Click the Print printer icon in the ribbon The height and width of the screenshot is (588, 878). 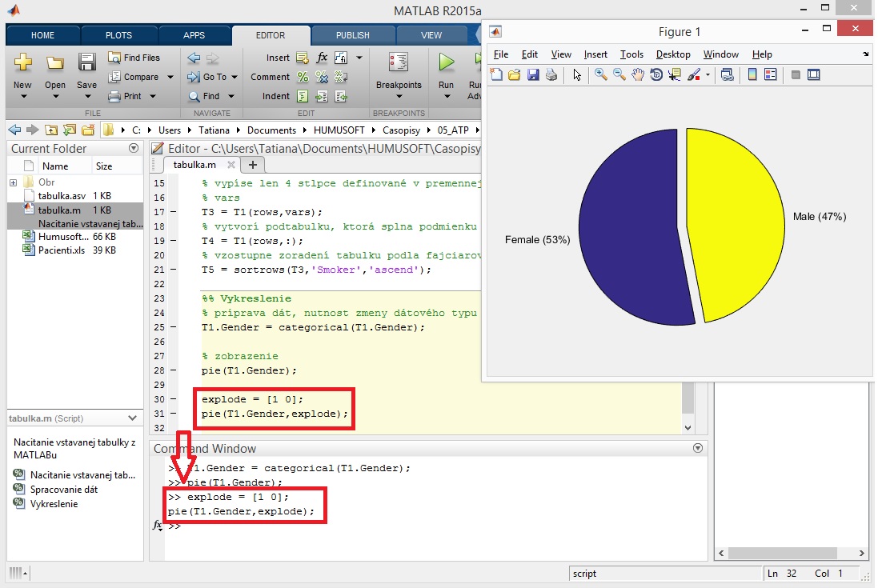point(114,96)
